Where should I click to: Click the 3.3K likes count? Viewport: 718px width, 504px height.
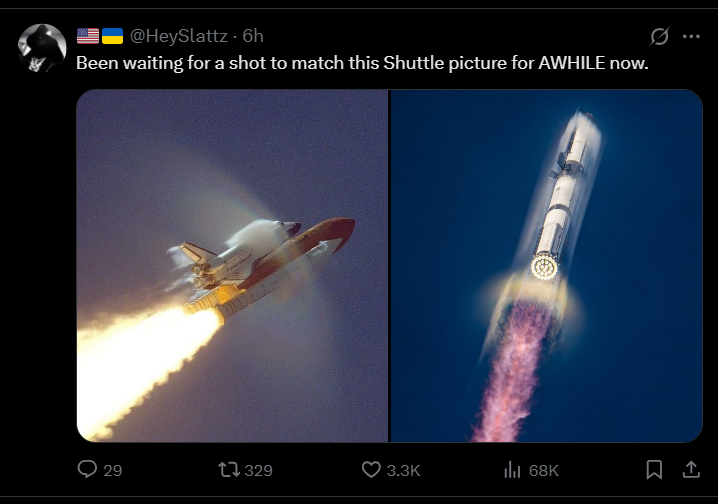click(403, 471)
